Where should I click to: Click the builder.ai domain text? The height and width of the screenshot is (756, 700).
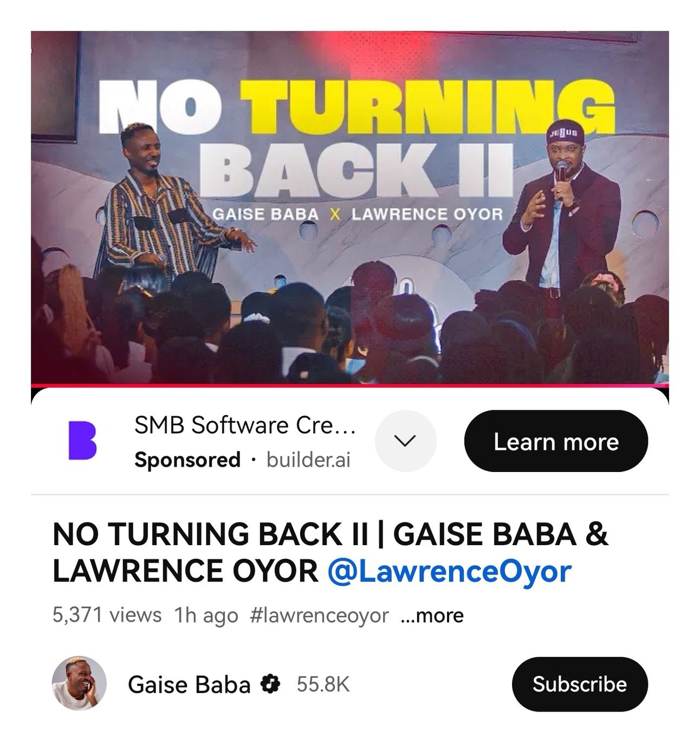(308, 460)
